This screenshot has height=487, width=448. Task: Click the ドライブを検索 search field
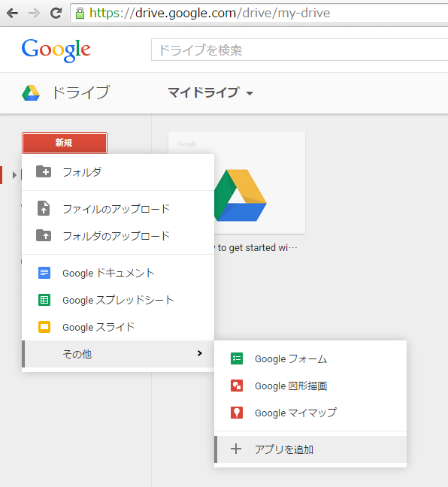coord(299,50)
